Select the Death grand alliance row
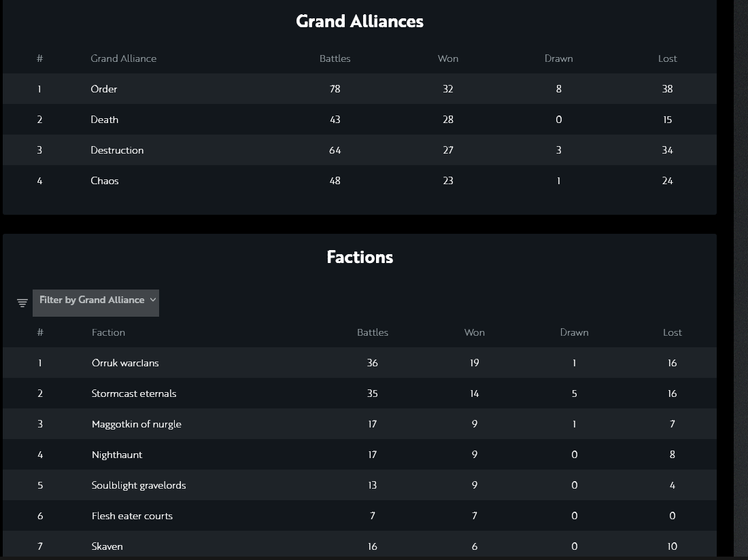The width and height of the screenshot is (748, 560). tap(105, 120)
